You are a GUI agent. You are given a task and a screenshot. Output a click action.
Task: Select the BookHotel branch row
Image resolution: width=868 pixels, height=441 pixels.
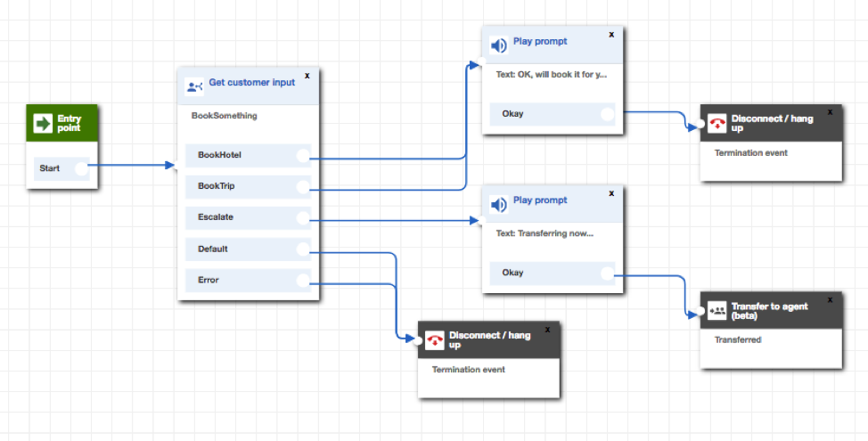[248, 156]
